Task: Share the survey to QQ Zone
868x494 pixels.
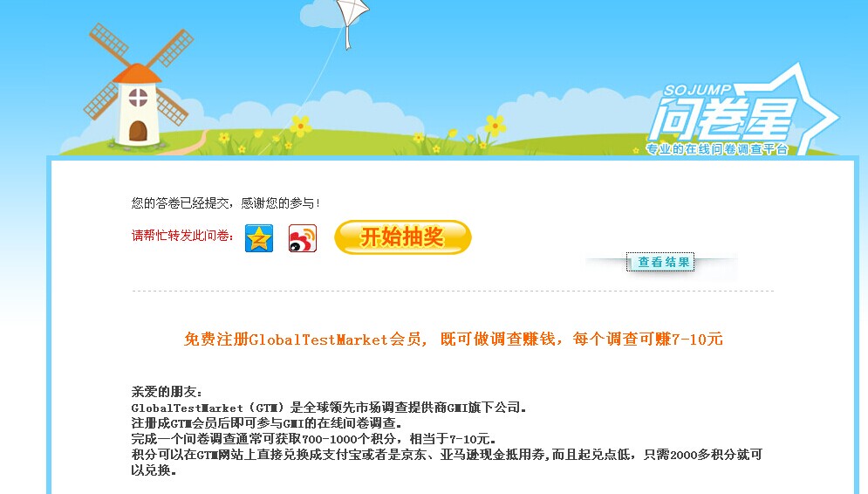Action: pos(259,238)
